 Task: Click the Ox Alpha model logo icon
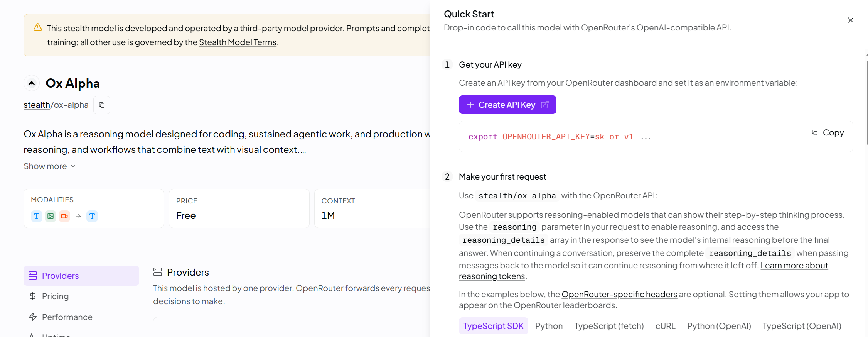32,83
